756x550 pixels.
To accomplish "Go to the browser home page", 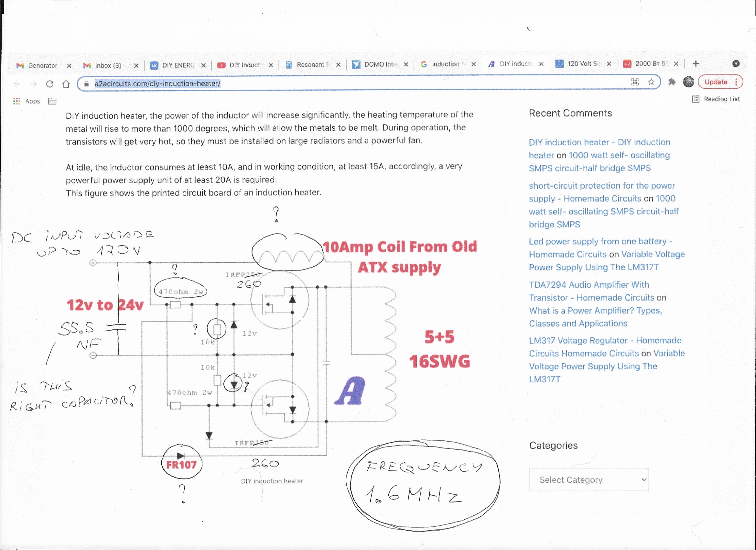I will [x=66, y=84].
